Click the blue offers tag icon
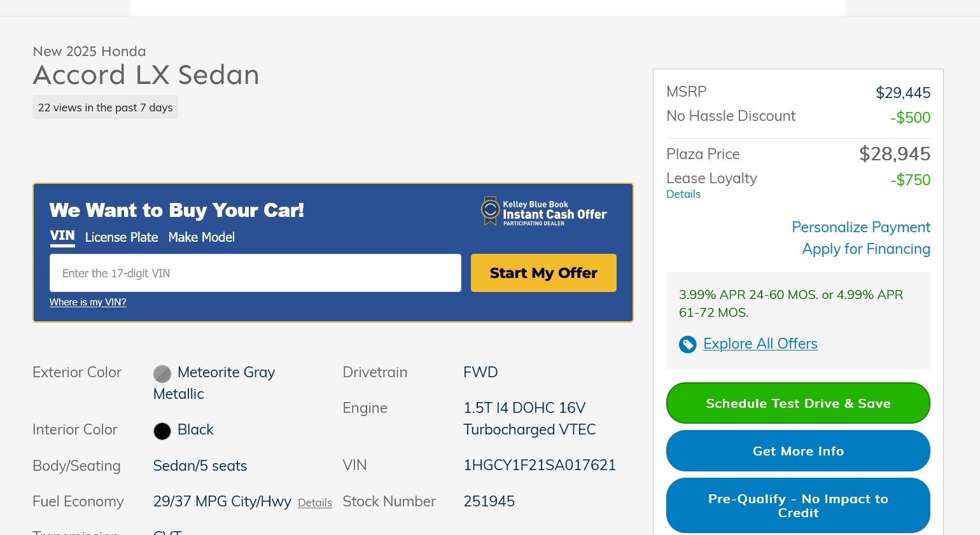 688,345
